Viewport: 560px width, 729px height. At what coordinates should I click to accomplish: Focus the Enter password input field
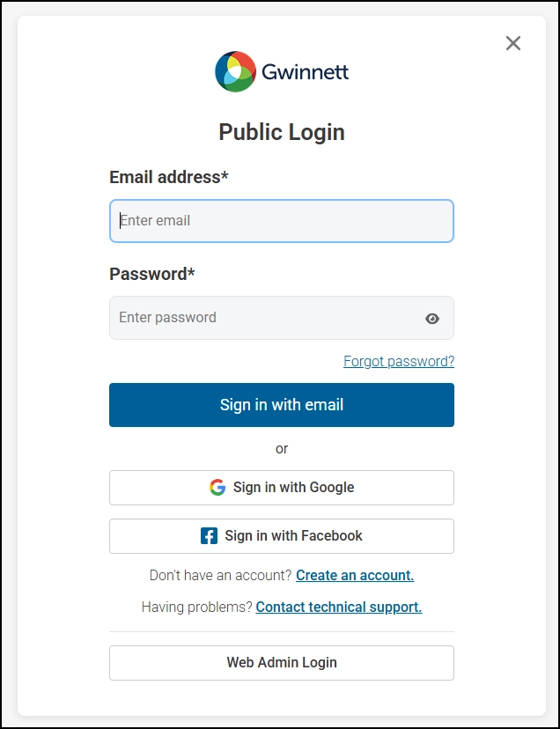pyautogui.click(x=264, y=318)
